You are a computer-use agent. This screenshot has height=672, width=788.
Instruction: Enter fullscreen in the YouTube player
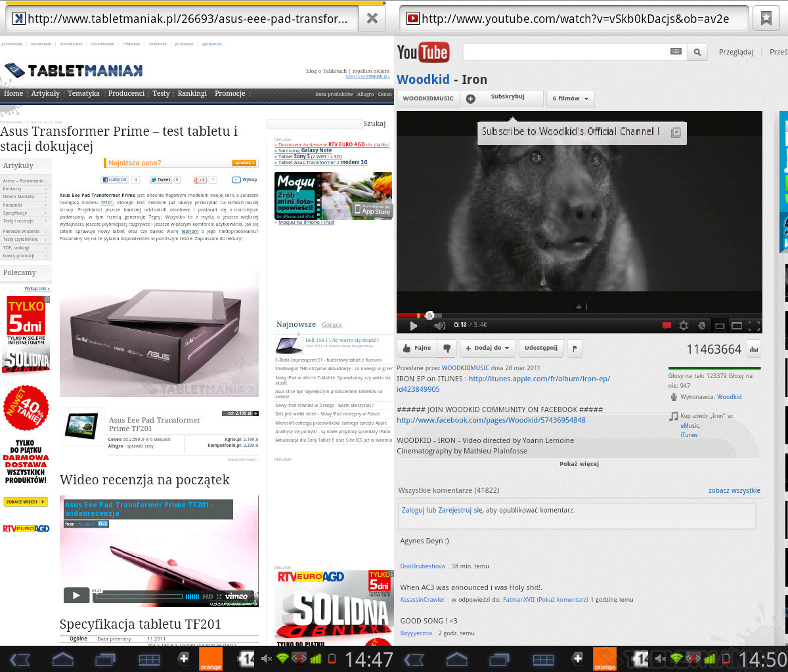pos(754,325)
